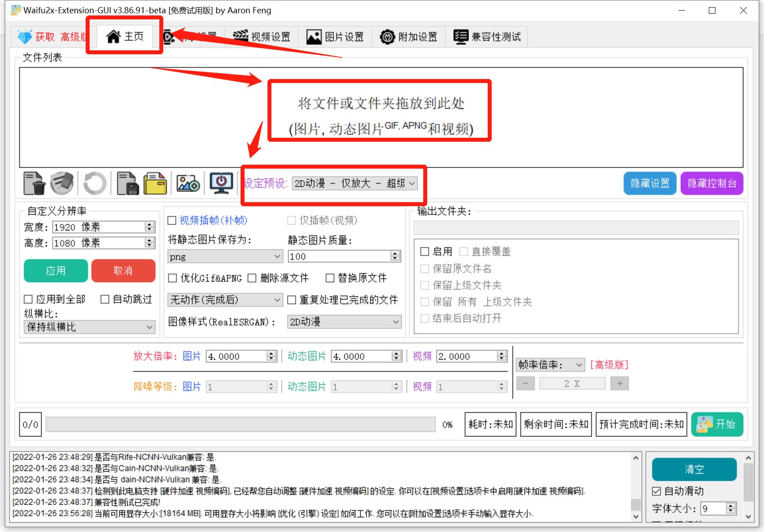Image resolution: width=764 pixels, height=532 pixels.
Task: Open the 保持纵横比 aspect ratio dropdown
Action: click(x=89, y=327)
